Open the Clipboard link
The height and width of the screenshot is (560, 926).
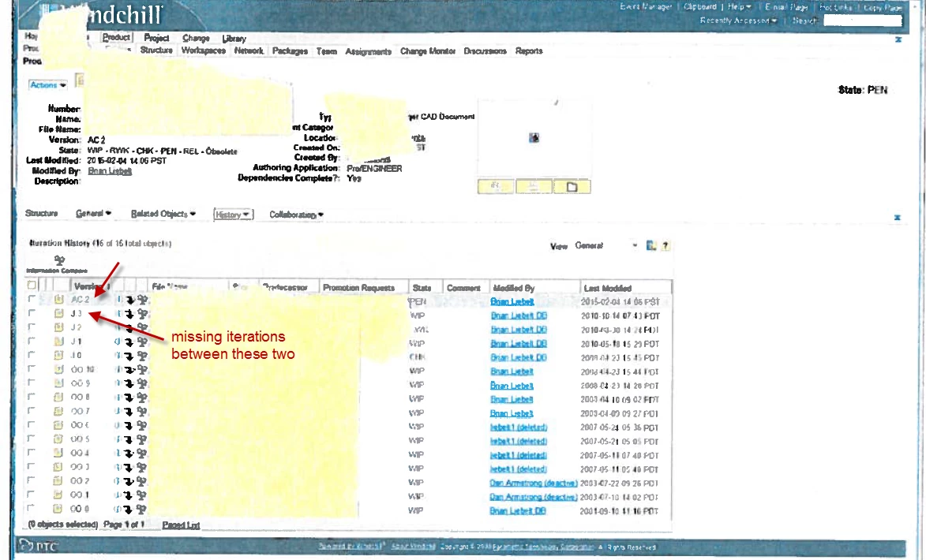(x=699, y=7)
